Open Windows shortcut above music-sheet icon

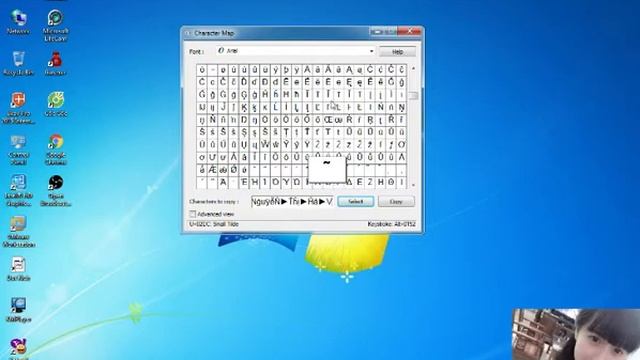pos(18,231)
